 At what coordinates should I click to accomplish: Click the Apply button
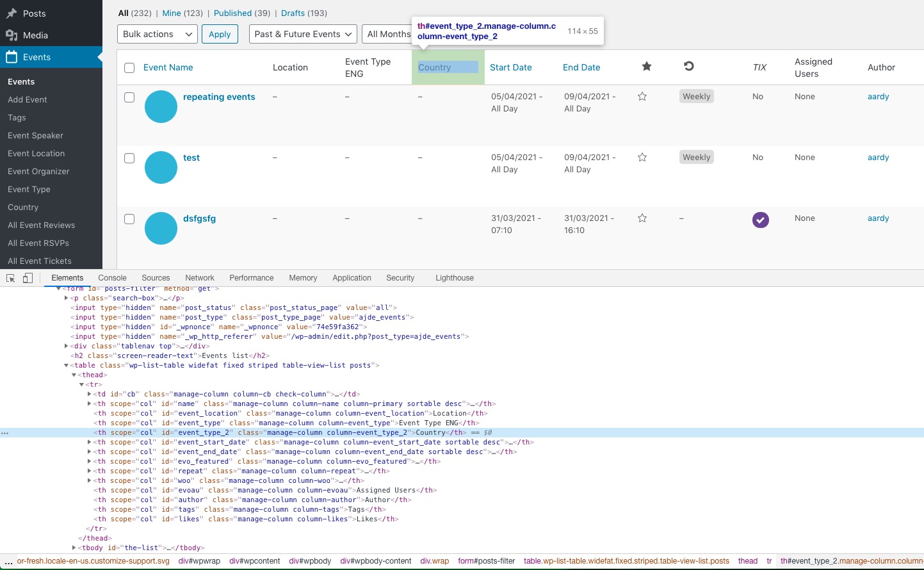(x=220, y=34)
